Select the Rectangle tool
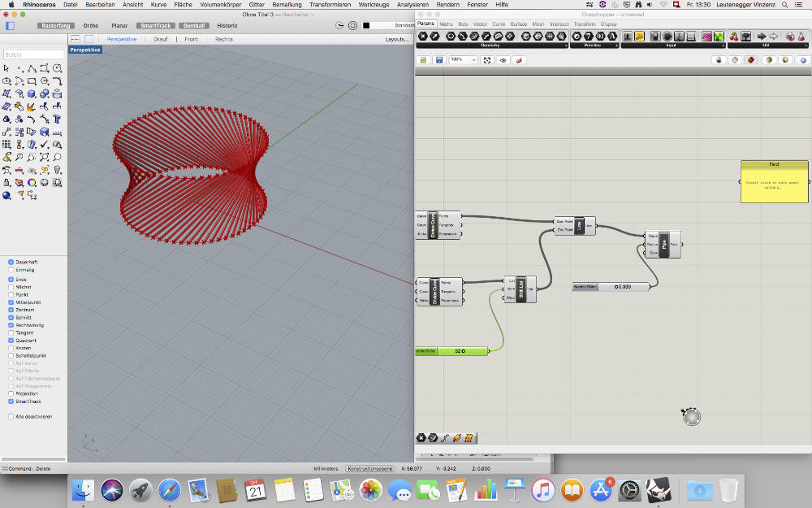Screen dimensions: 812x508 pos(32,81)
